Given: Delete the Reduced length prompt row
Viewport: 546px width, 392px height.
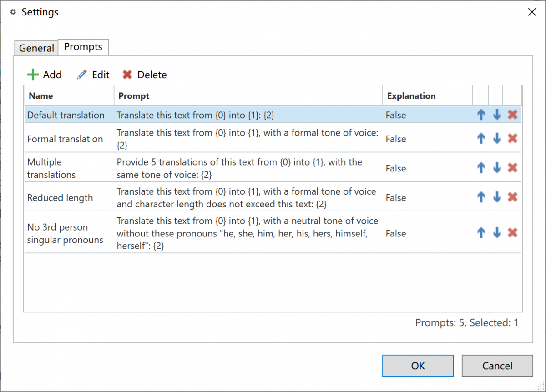Looking at the screenshot, I should coord(512,197).
